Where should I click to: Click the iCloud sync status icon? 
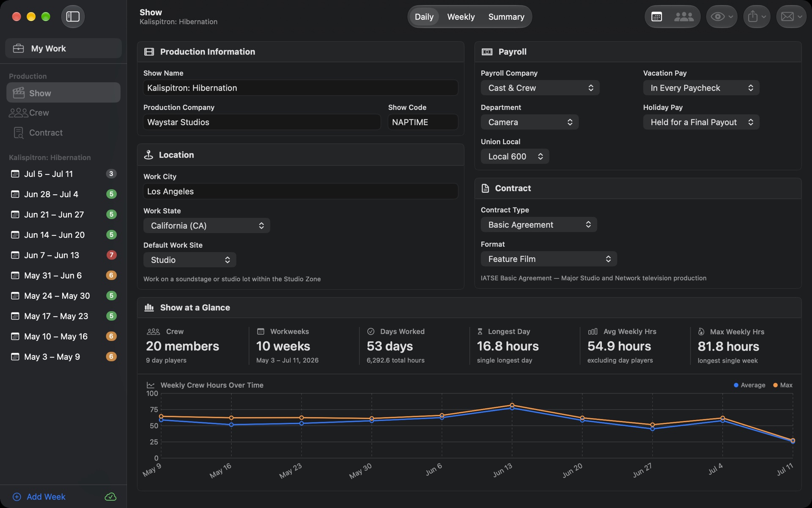pos(110,497)
